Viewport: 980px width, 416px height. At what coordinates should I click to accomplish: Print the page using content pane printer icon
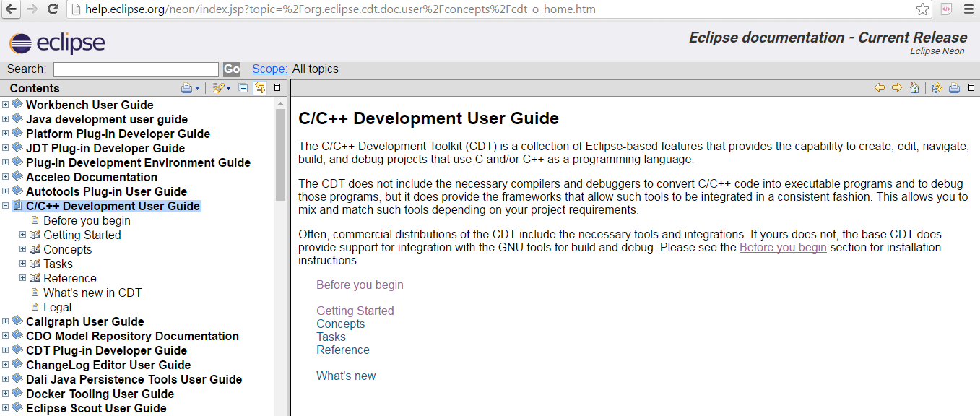coord(954,88)
